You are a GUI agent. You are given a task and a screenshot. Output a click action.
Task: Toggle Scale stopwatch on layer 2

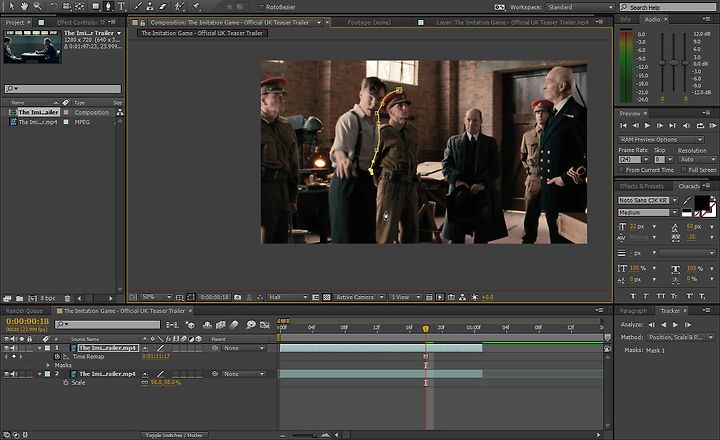point(66,382)
